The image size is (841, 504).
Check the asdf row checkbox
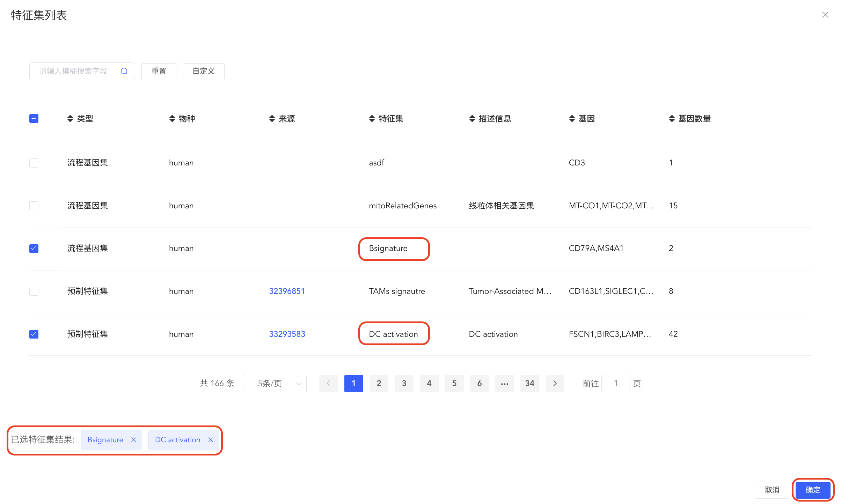coord(34,163)
